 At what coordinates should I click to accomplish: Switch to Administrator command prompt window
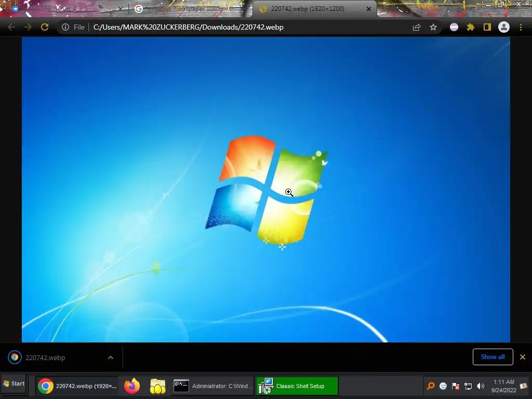212,386
